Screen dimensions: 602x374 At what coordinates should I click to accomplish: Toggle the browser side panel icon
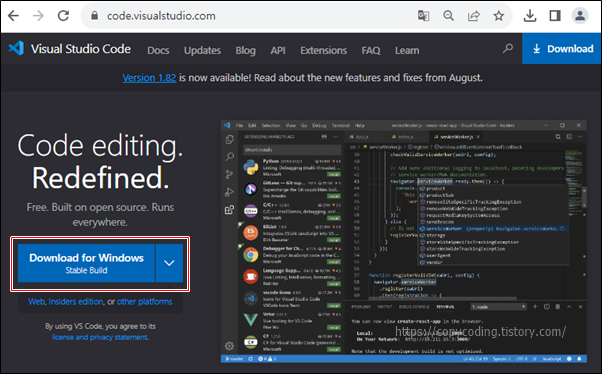click(555, 16)
